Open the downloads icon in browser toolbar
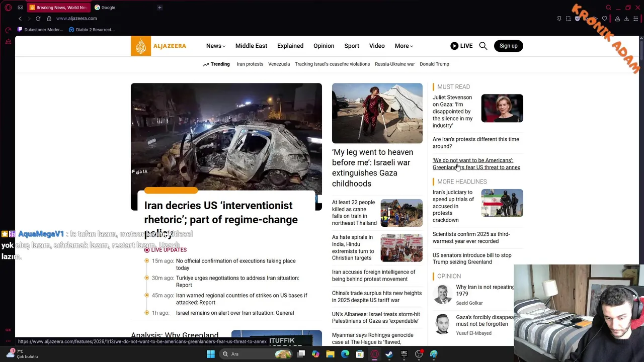The height and width of the screenshot is (362, 644). click(626, 19)
